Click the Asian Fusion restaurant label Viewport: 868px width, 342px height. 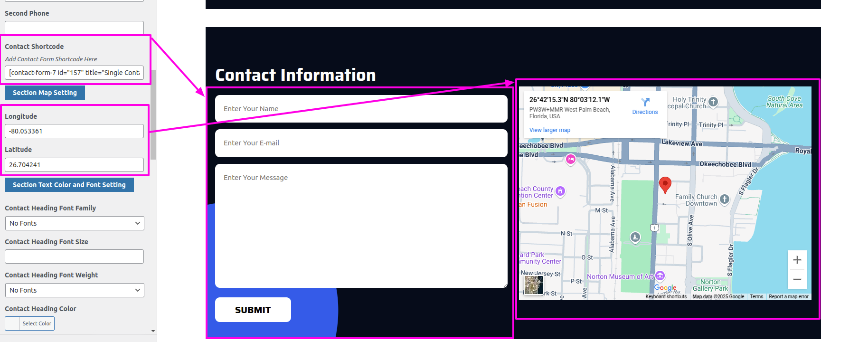(533, 204)
